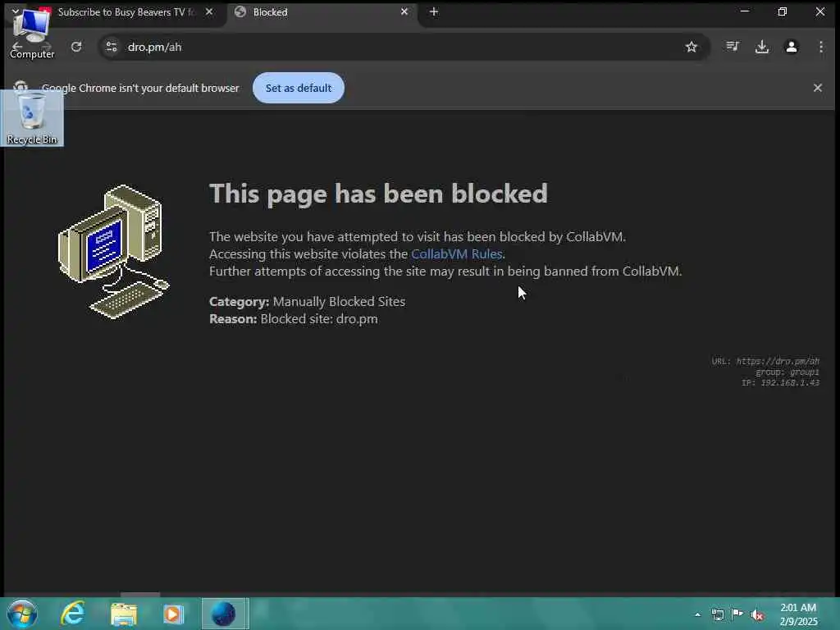Close the Busy Beavers TV tab
The width and height of the screenshot is (840, 630).
point(209,11)
